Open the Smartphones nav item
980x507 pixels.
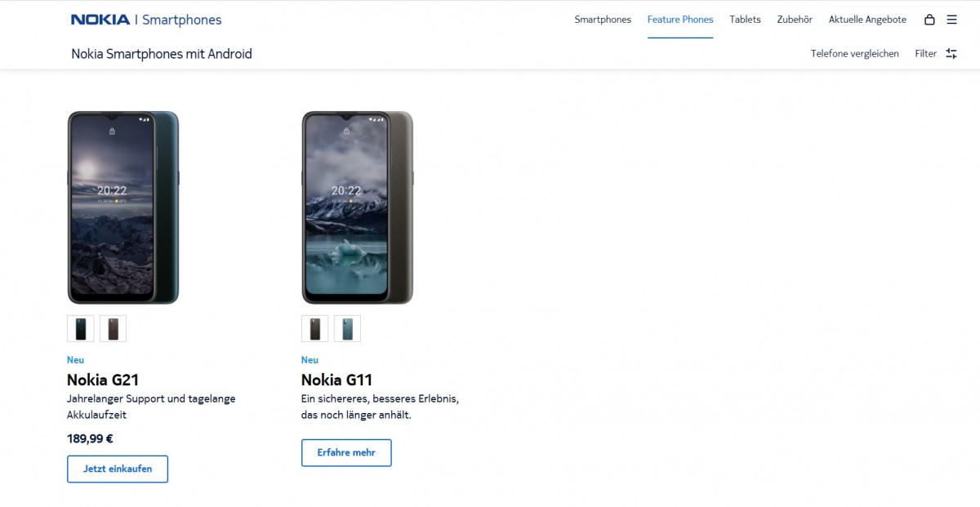[x=603, y=20]
